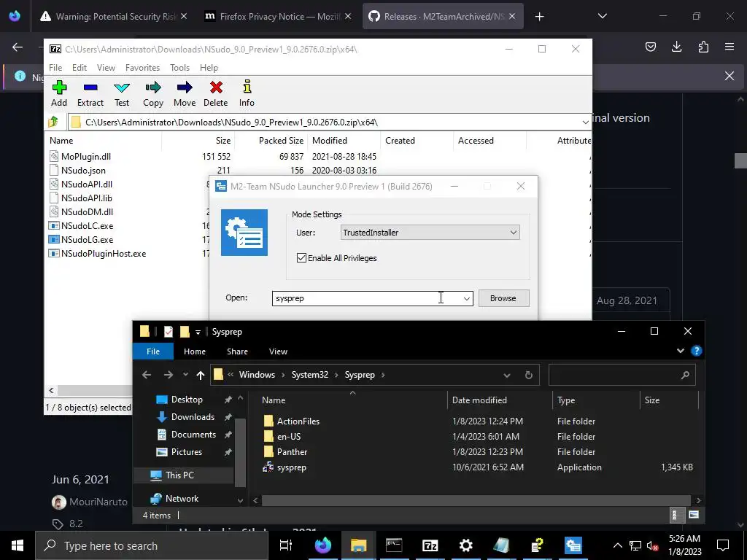Switch Explorer to large icons view
747x560 pixels.
(694, 514)
